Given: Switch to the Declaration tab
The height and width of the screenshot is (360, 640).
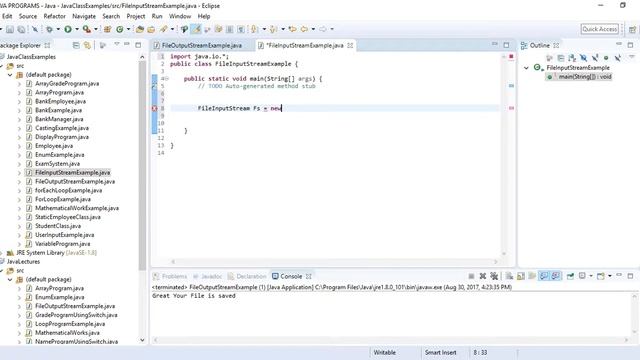Looking at the screenshot, I should [x=247, y=276].
